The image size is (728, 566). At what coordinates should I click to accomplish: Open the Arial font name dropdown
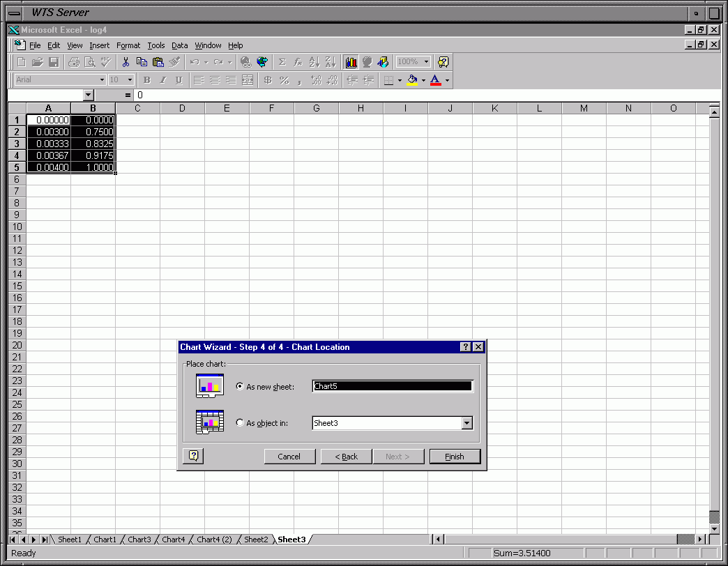[102, 80]
